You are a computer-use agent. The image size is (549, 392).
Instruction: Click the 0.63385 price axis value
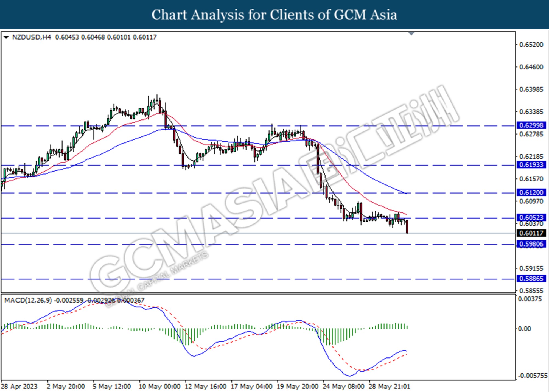pos(531,112)
